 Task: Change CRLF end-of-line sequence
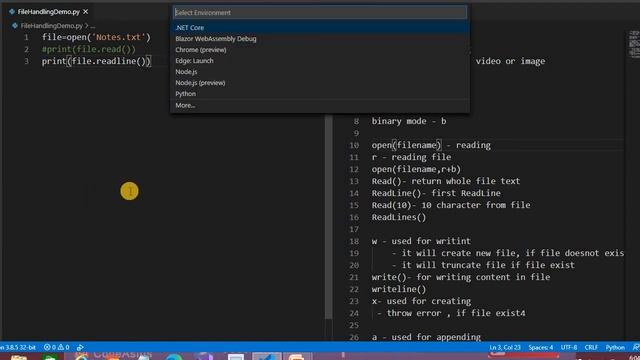[x=591, y=347]
